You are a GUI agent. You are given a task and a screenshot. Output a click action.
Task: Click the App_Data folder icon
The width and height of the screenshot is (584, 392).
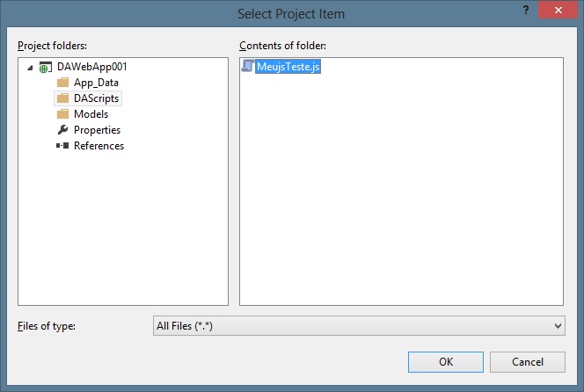click(x=62, y=83)
